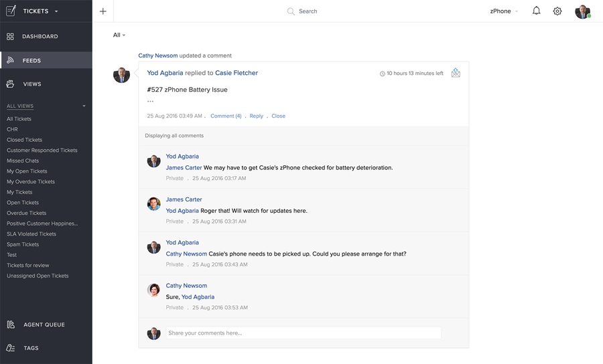This screenshot has height=364, width=603.
Task: Click the notifications bell icon
Action: pos(536,11)
